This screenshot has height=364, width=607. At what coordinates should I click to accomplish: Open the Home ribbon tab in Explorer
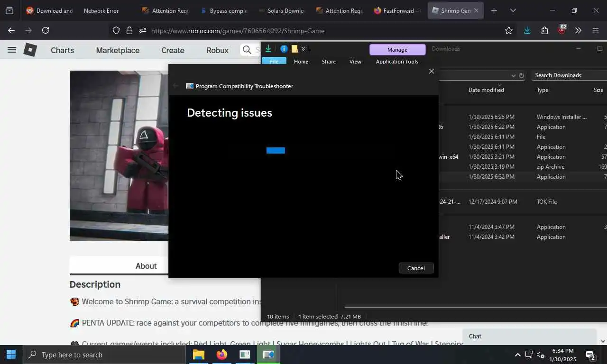pyautogui.click(x=301, y=62)
